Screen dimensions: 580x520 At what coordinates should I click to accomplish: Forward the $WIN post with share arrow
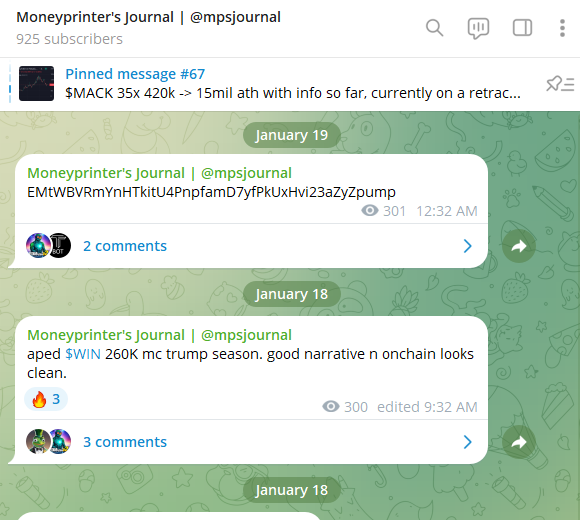tap(519, 442)
